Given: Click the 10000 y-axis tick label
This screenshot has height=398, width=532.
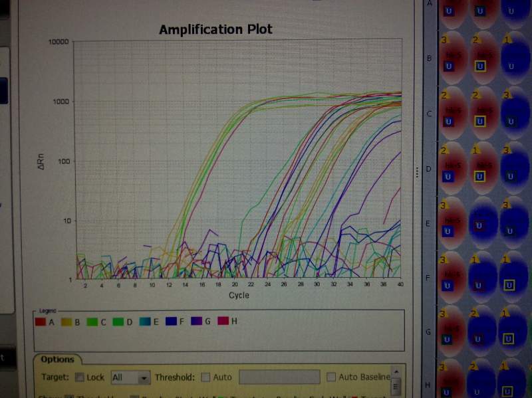Looking at the screenshot, I should [x=59, y=42].
